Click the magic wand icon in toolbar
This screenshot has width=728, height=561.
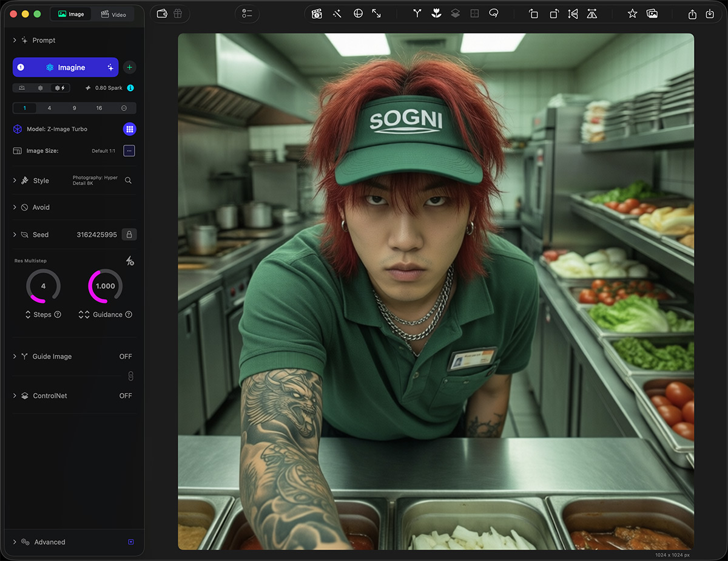337,13
